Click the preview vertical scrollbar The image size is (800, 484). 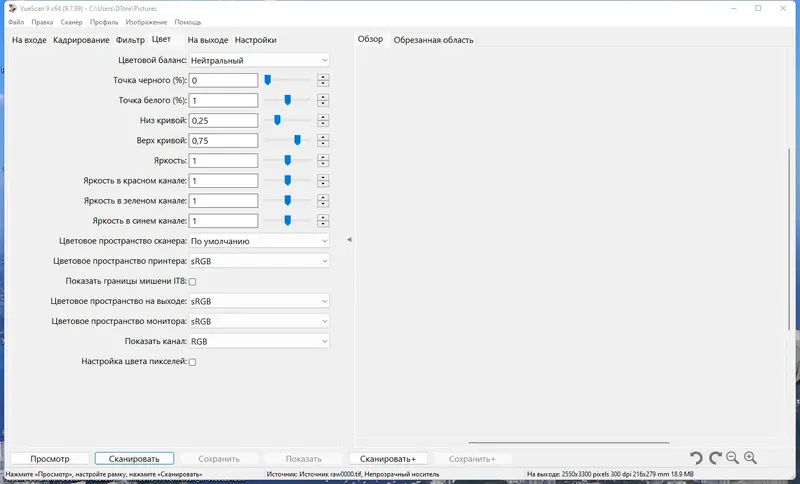pyautogui.click(x=789, y=239)
